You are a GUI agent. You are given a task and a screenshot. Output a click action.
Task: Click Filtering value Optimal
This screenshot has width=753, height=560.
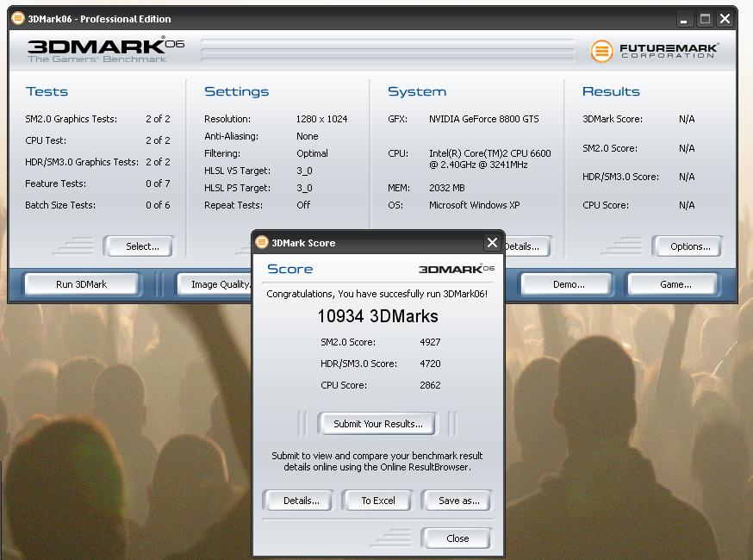coord(312,153)
